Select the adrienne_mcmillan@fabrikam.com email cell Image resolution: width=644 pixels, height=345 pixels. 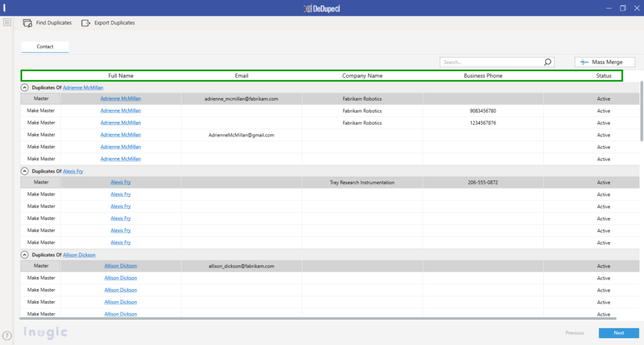(x=241, y=99)
